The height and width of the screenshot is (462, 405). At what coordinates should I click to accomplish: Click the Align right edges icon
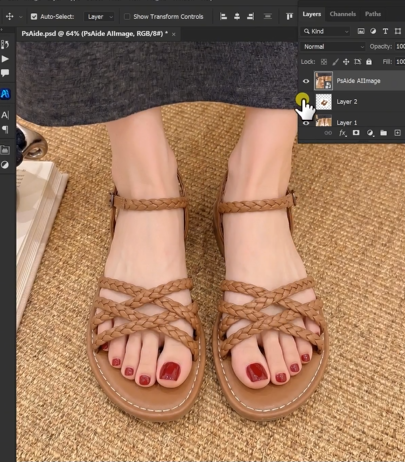pos(250,16)
